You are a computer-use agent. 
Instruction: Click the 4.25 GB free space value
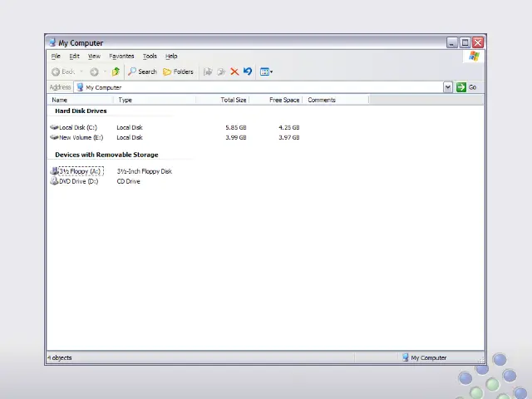[289, 127]
